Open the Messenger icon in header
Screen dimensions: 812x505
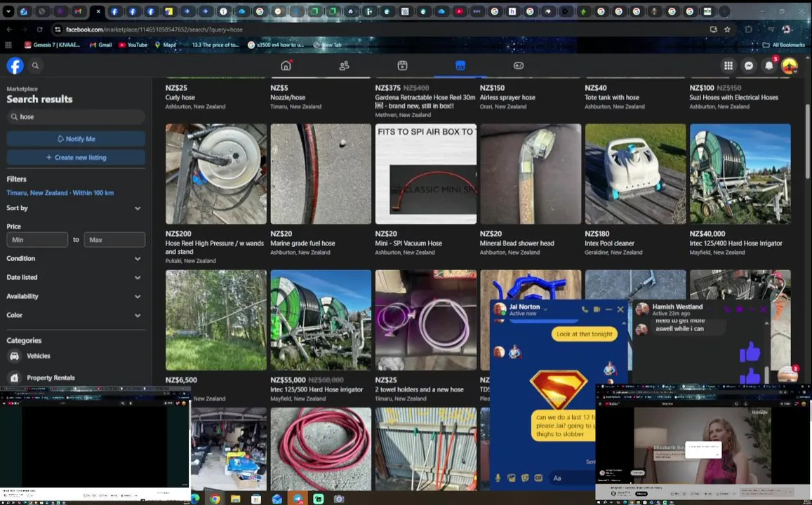[748, 66]
